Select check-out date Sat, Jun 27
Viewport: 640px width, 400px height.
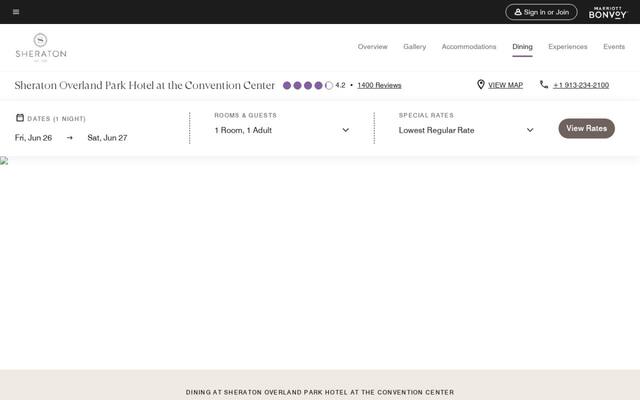click(x=107, y=138)
